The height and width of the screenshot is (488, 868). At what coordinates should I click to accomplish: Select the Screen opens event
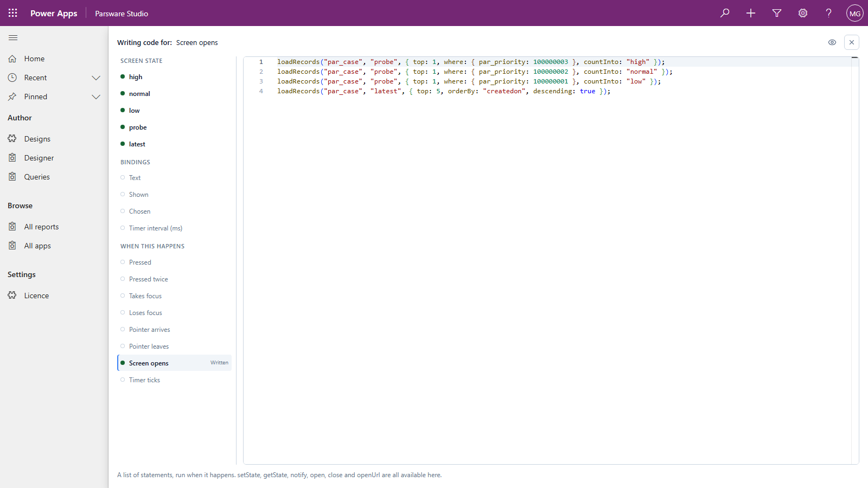[x=174, y=363]
